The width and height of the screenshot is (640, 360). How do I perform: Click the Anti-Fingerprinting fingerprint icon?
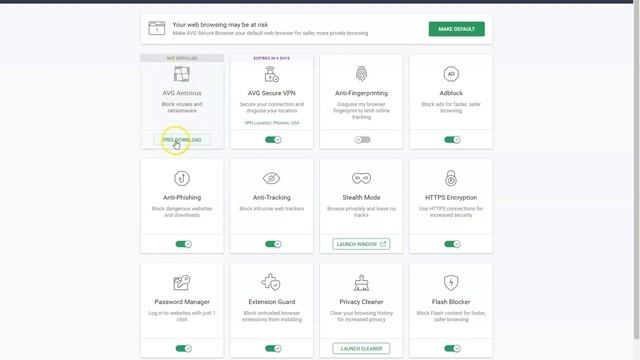coord(361,74)
